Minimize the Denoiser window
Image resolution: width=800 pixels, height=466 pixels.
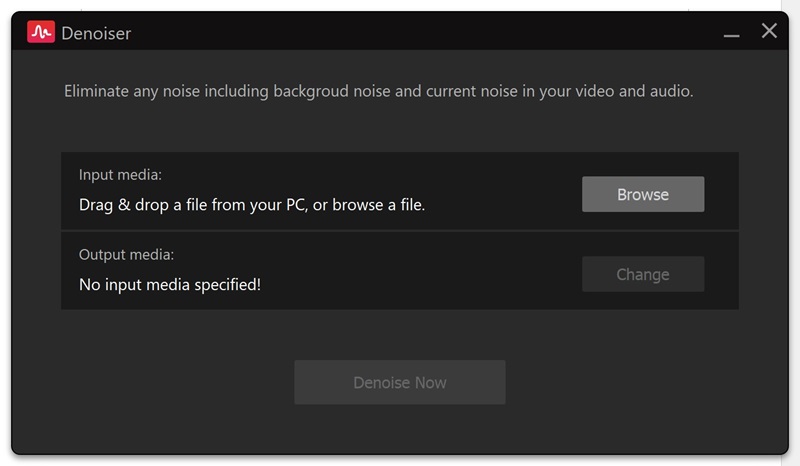point(731,35)
